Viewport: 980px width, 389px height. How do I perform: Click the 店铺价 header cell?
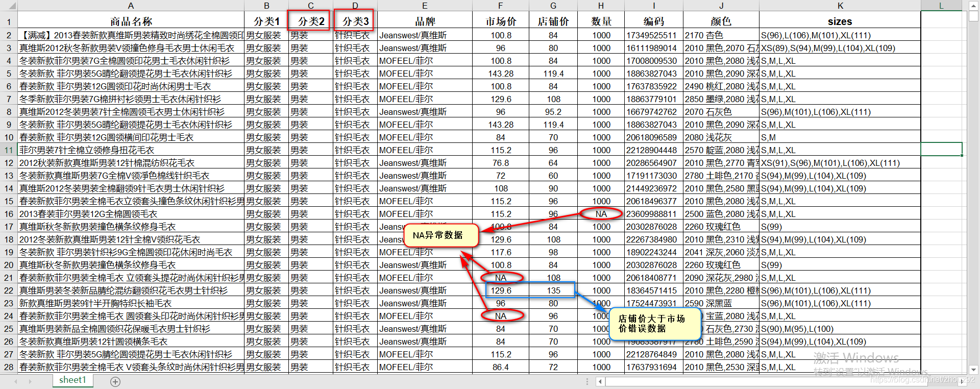click(553, 21)
